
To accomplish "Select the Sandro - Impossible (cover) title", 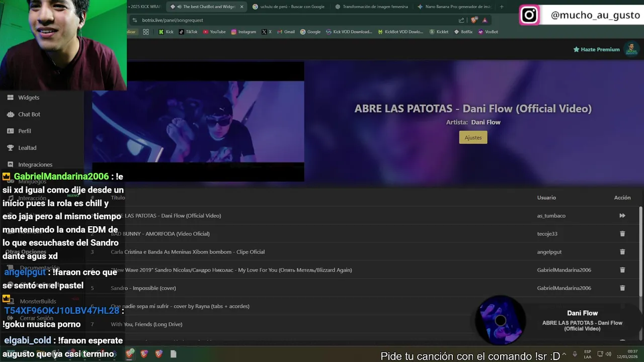I will point(143,288).
